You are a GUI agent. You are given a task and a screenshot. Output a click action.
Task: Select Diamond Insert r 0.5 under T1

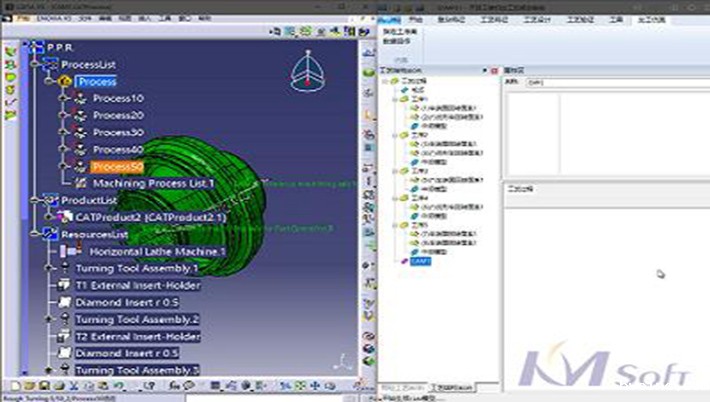click(127, 303)
